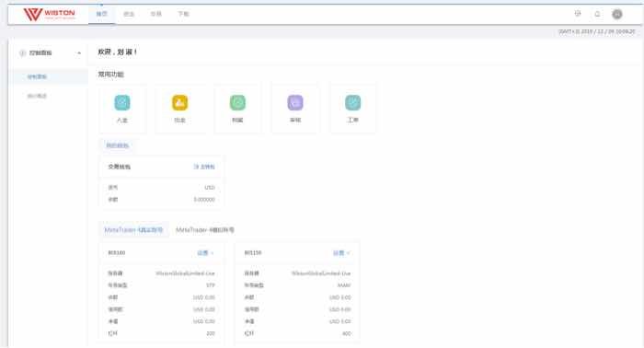This screenshot has width=644, height=348.
Task: Open the teal 入金 deposit icon
Action: [x=122, y=103]
